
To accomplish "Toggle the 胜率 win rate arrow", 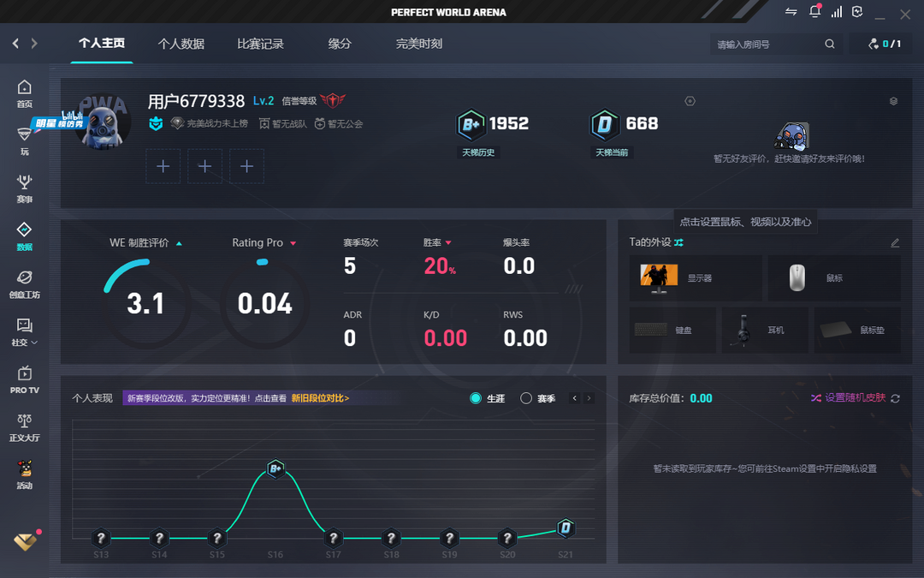I will pyautogui.click(x=448, y=243).
